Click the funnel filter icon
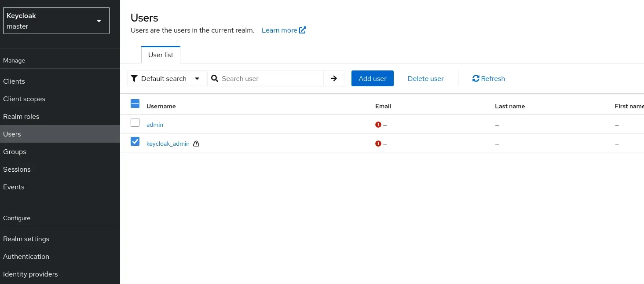 click(135, 78)
